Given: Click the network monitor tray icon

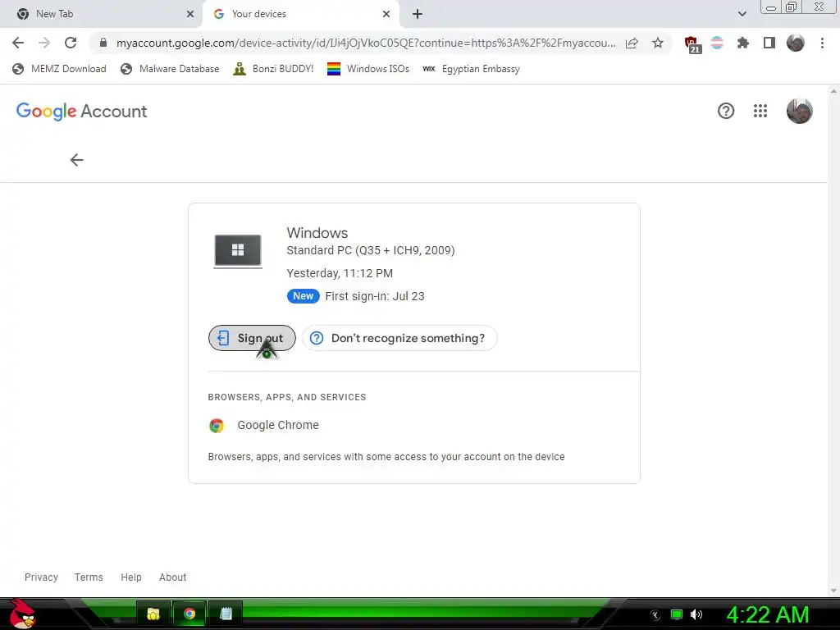Looking at the screenshot, I should 677,614.
